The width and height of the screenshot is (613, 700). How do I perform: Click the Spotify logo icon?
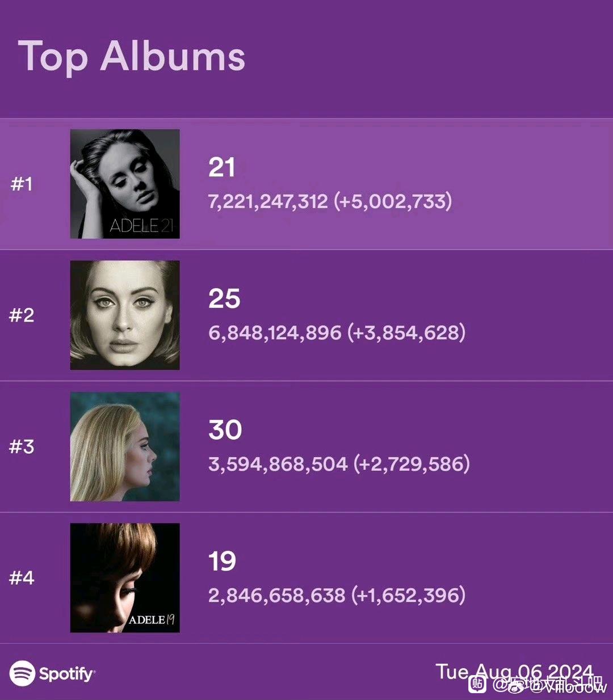(23, 673)
